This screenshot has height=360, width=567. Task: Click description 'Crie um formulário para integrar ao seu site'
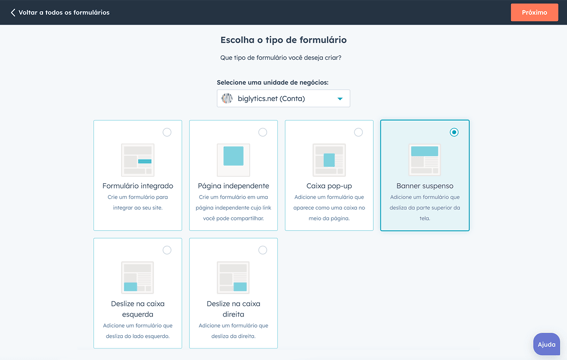tap(137, 202)
